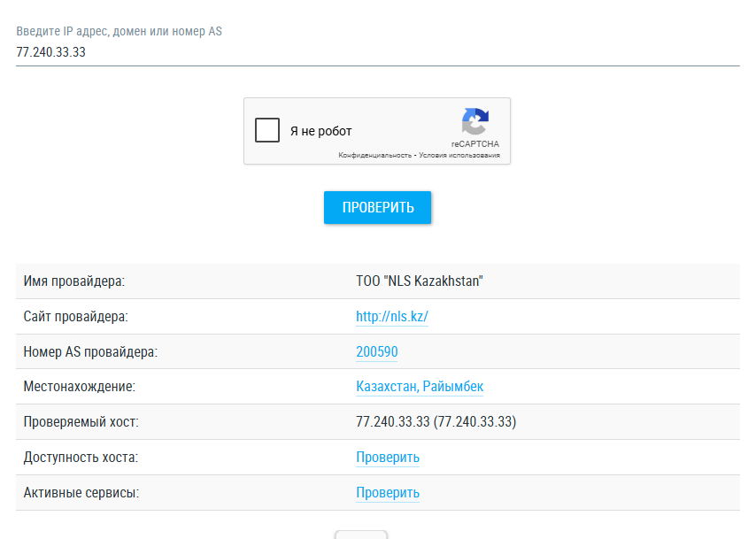Click the host value "77.240.33.33 (77.240.33.33)"
The width and height of the screenshot is (756, 539).
436,422
